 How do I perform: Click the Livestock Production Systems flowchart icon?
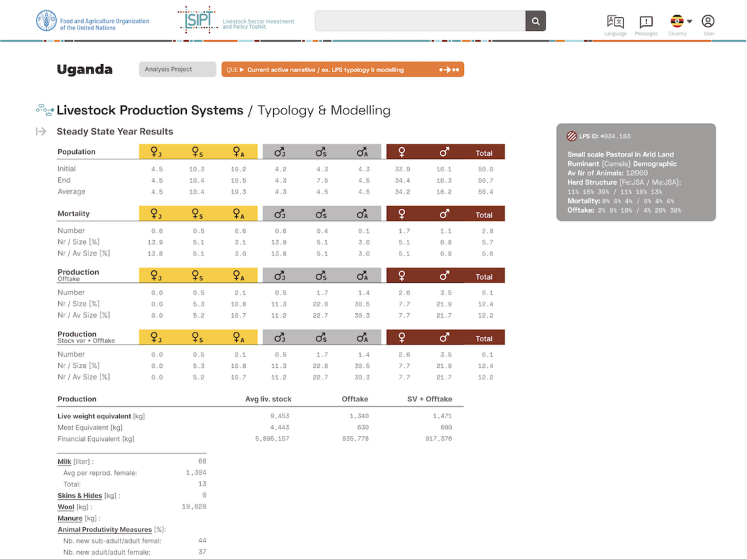point(45,110)
